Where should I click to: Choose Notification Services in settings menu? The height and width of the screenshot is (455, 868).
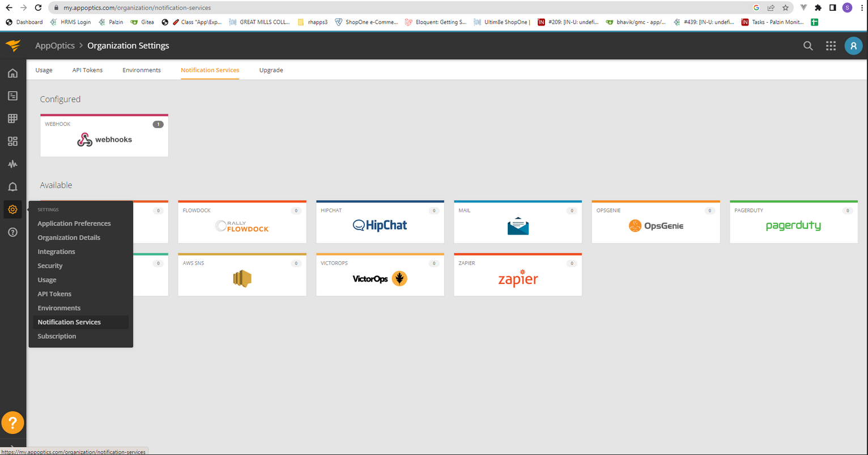[x=80, y=322]
